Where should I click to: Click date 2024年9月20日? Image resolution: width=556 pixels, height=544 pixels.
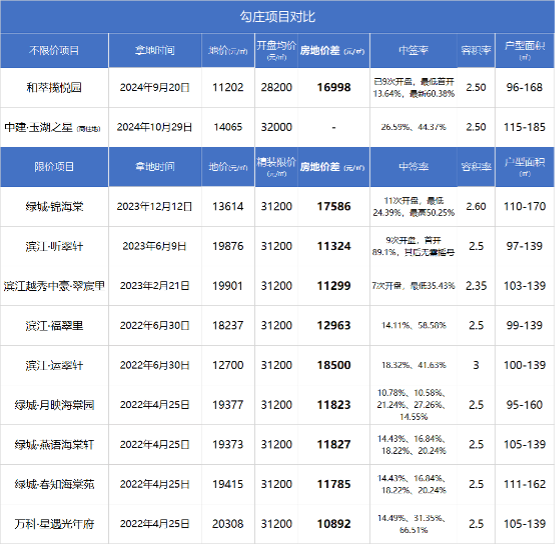tap(155, 87)
